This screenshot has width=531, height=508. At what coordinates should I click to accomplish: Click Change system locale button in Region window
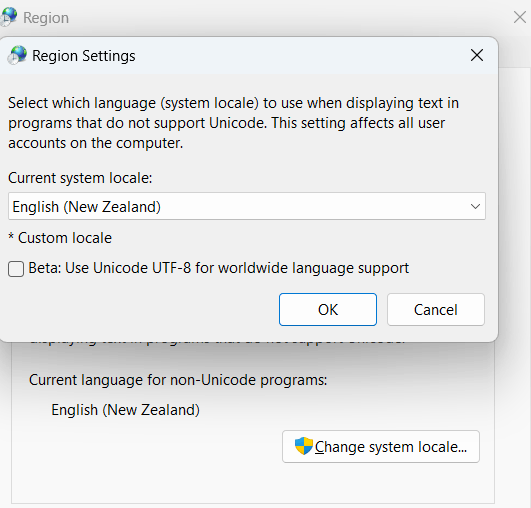coord(381,447)
